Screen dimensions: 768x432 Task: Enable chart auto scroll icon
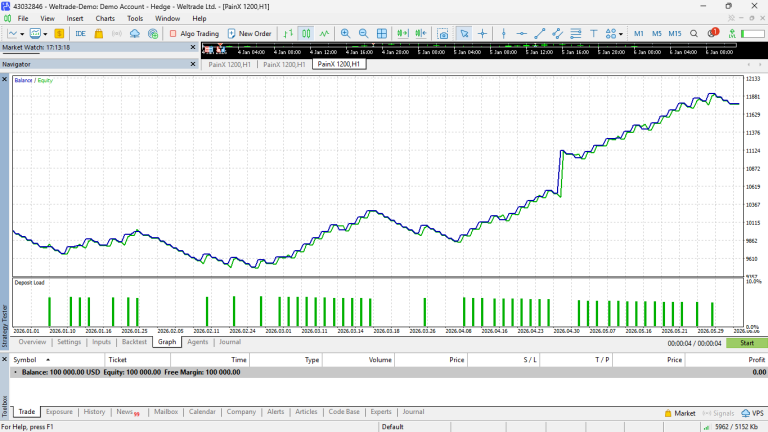tap(403, 34)
